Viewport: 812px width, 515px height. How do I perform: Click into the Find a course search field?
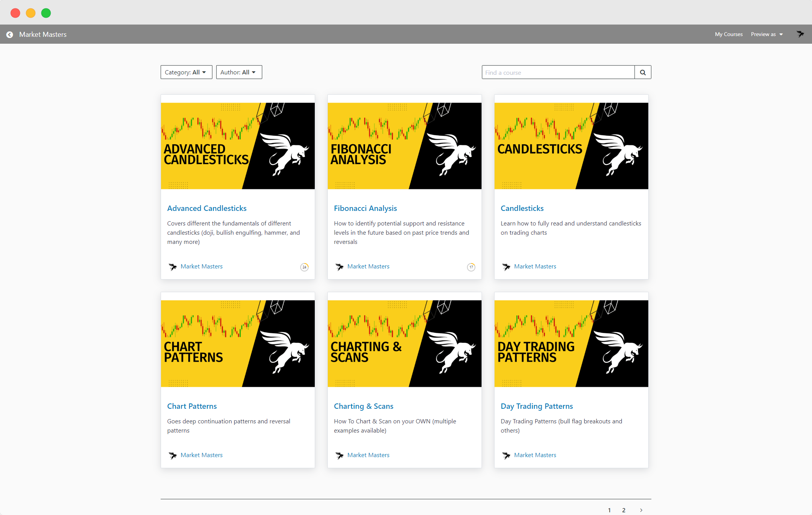[x=558, y=72]
